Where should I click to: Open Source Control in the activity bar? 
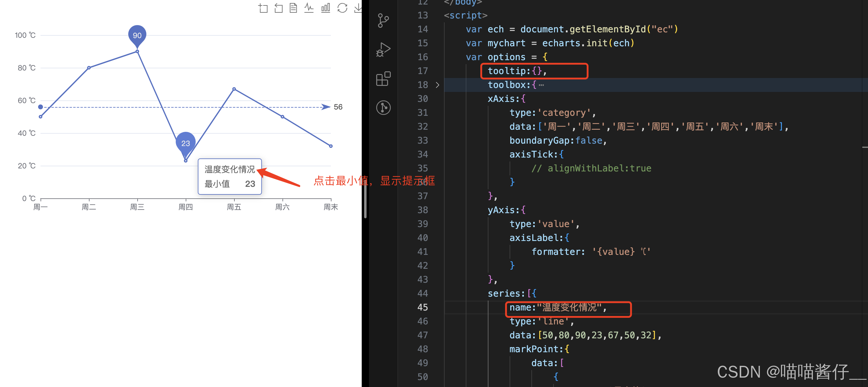click(x=383, y=21)
